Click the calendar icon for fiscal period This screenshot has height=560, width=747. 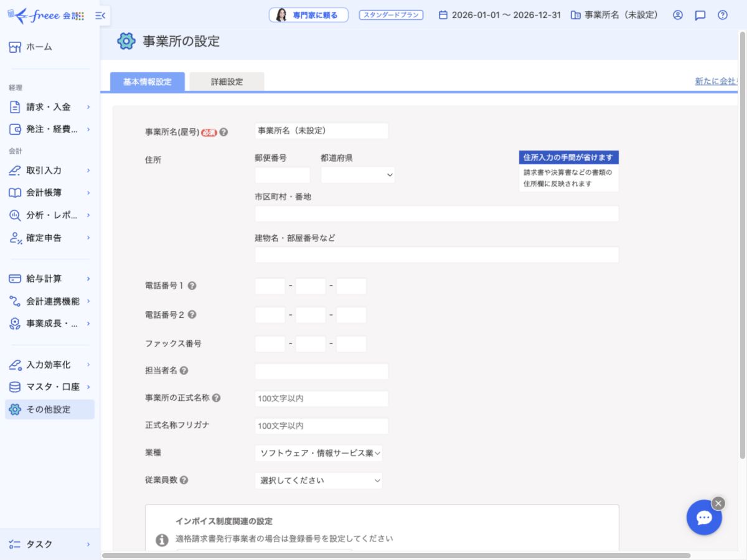point(443,15)
